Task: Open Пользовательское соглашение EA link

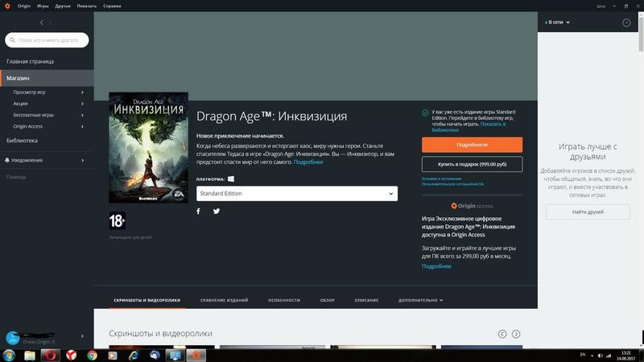Action: pos(452,184)
